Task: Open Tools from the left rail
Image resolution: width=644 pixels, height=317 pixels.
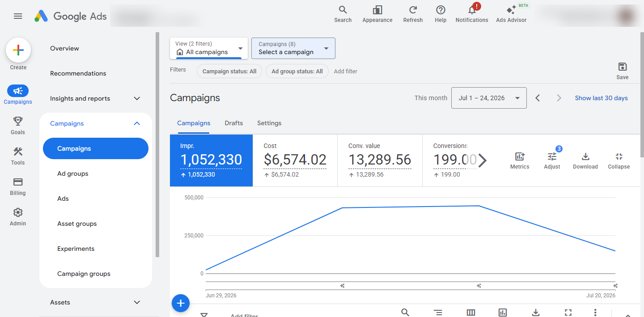Action: (18, 156)
